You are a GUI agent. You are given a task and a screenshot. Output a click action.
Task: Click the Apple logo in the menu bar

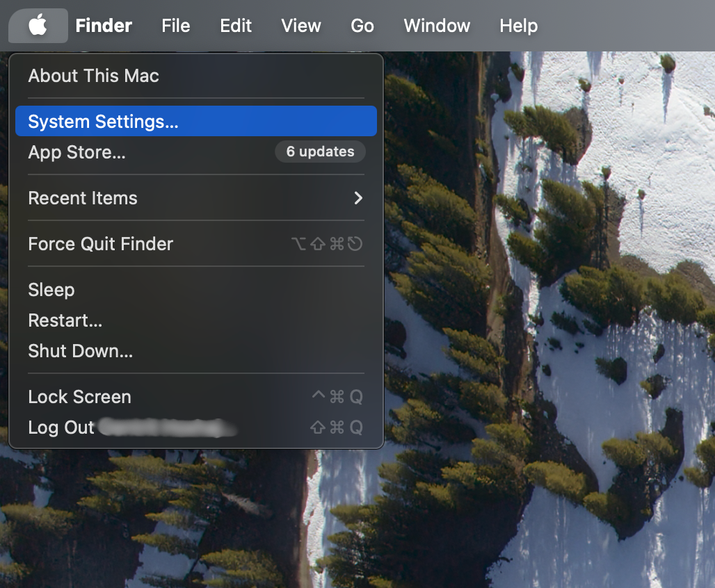pos(38,25)
